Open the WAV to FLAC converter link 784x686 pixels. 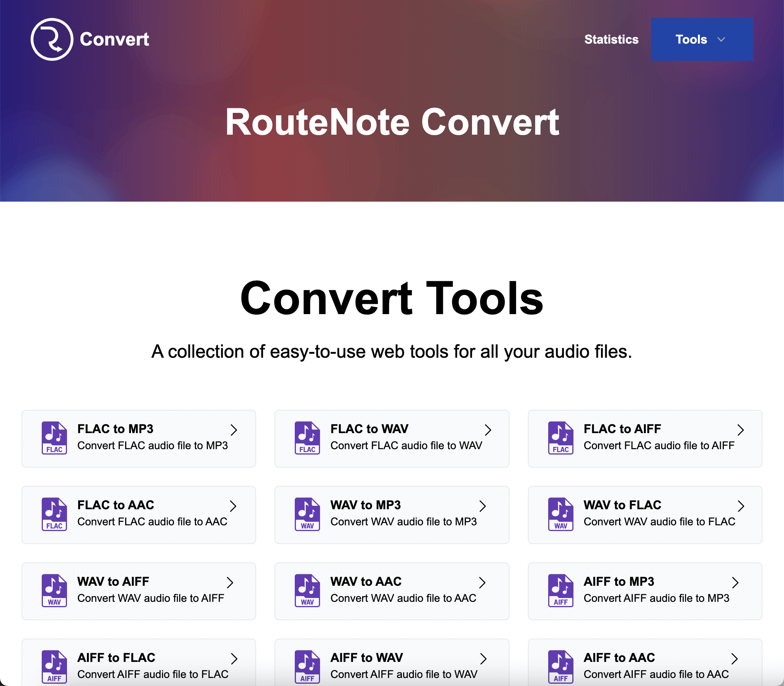point(645,515)
